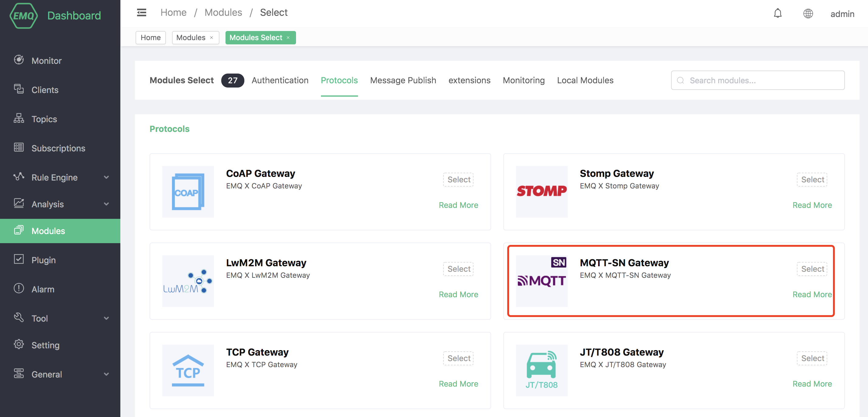
Task: Read more about CoAP Gateway
Action: click(458, 205)
